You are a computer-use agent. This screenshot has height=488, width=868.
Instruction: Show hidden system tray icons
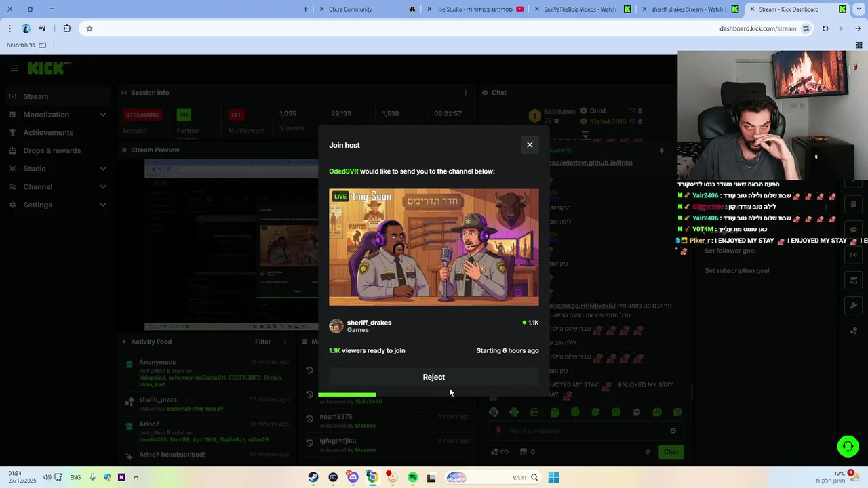pyautogui.click(x=136, y=477)
